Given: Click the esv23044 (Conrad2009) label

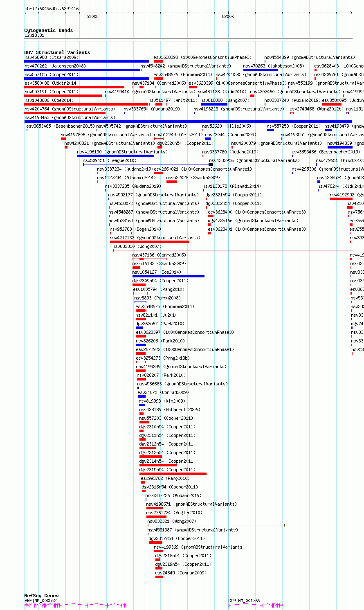Looking at the screenshot, I should pos(231,135).
